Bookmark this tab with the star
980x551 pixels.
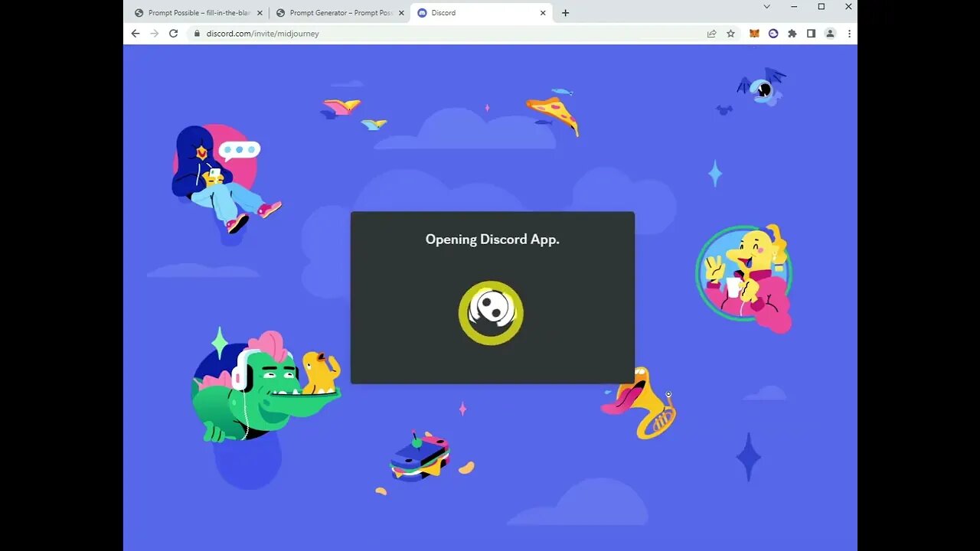point(730,34)
